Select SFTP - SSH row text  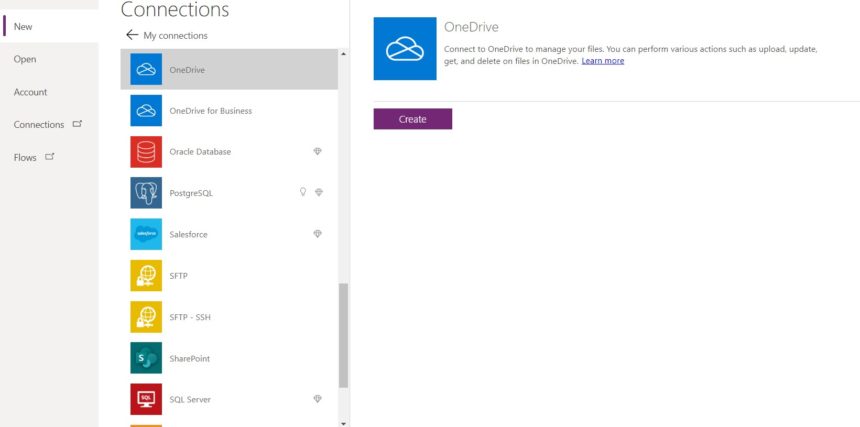(190, 317)
